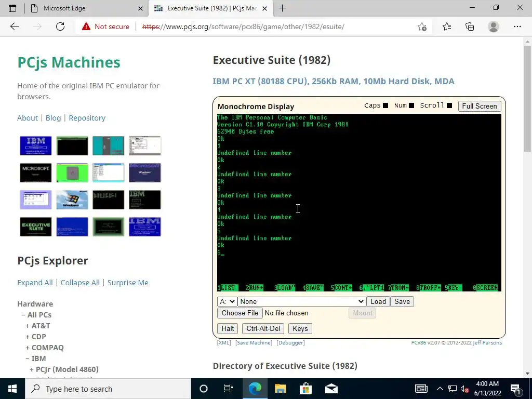Open the About link
The height and width of the screenshot is (399, 532).
[x=28, y=118]
